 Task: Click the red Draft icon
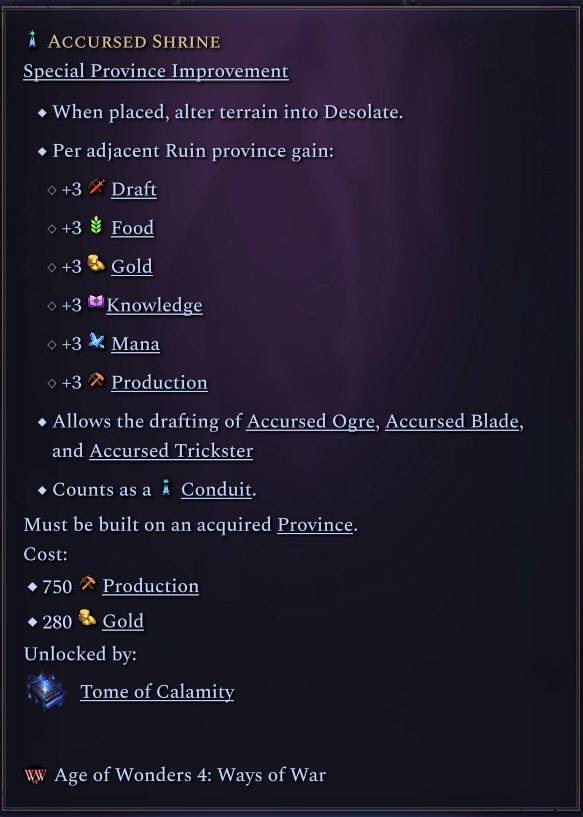96,187
